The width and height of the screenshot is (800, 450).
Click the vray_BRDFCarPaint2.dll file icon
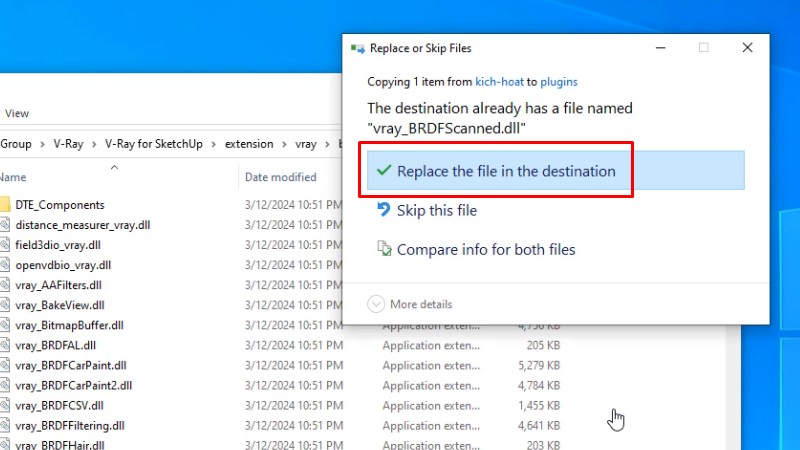5,385
